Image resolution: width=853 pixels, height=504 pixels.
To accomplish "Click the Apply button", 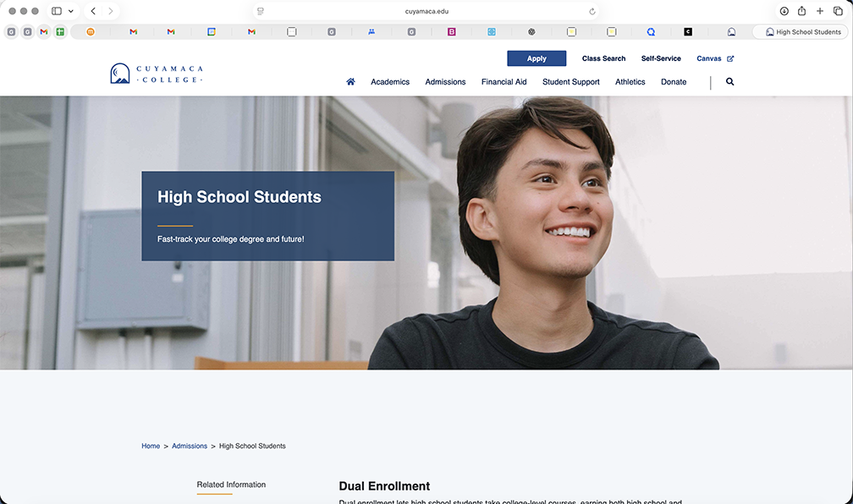I will [537, 58].
